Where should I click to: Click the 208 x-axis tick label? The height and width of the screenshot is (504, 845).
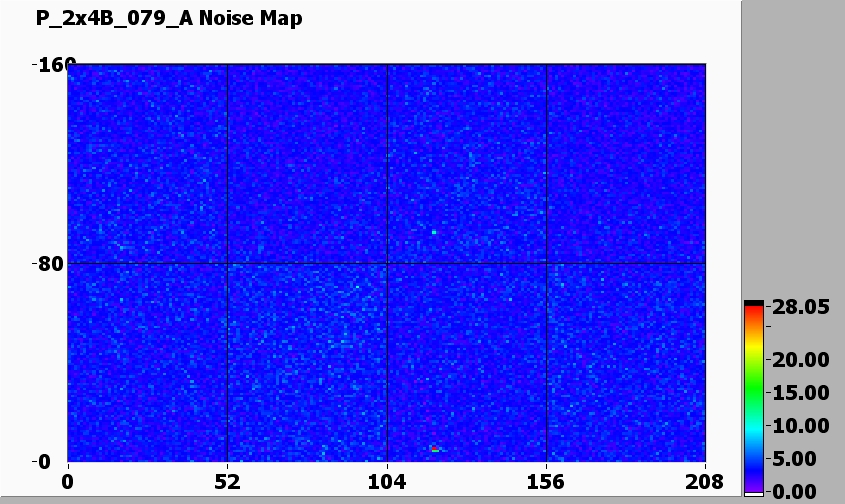coord(705,482)
